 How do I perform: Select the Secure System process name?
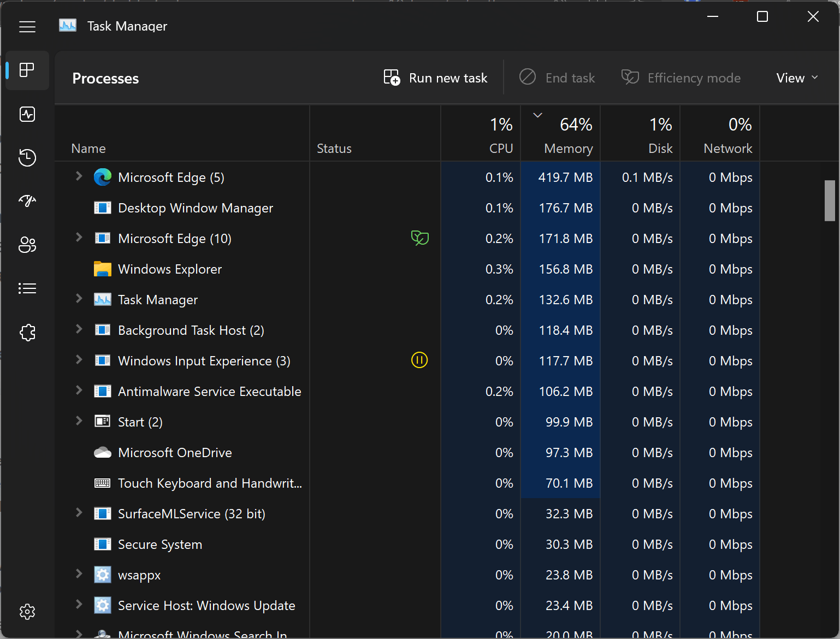click(160, 545)
